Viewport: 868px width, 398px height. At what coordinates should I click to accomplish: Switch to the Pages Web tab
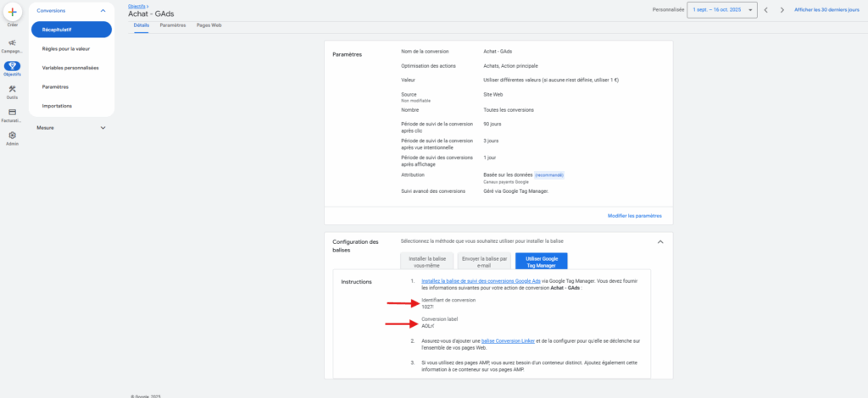pos(209,25)
